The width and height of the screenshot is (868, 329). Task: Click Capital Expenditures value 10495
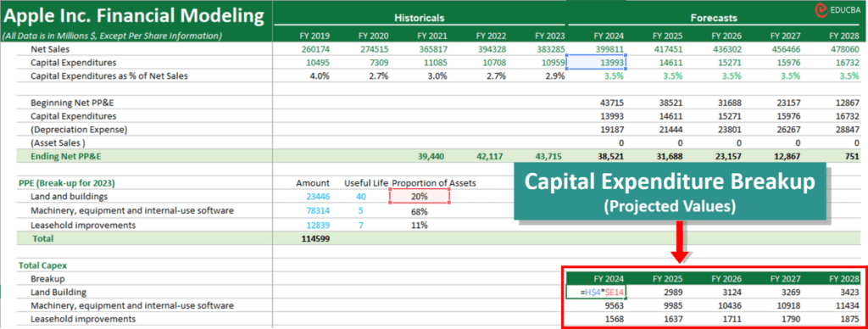[317, 63]
